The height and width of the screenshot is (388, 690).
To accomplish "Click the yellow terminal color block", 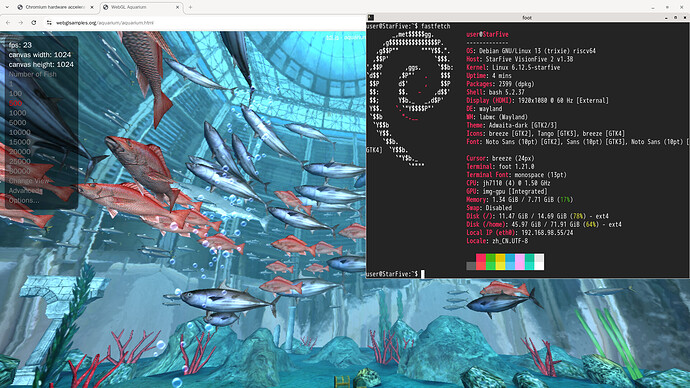I will [x=500, y=262].
